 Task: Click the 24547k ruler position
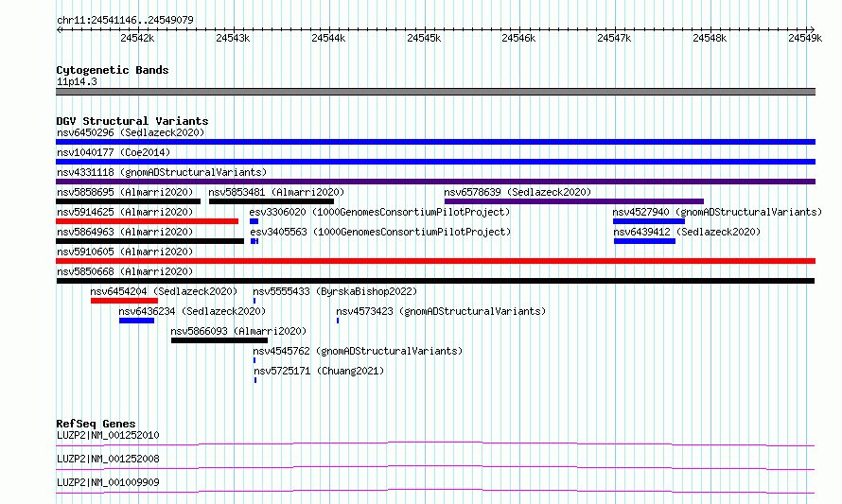[x=614, y=38]
